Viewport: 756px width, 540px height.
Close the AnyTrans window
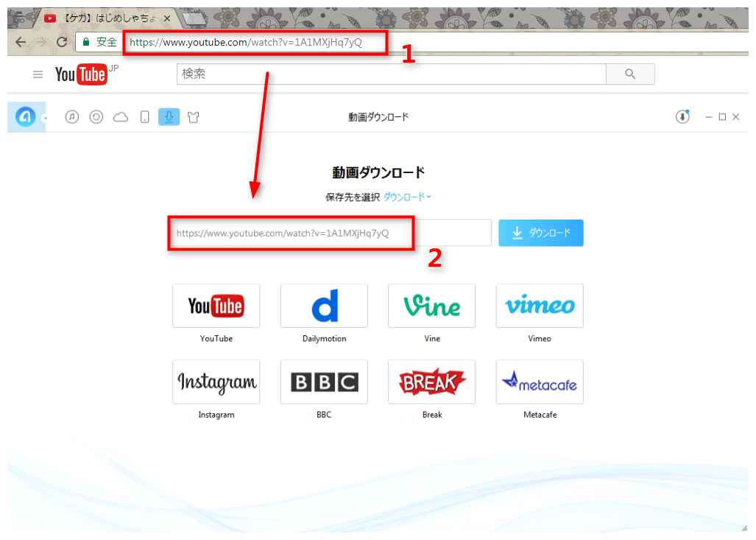(x=735, y=117)
